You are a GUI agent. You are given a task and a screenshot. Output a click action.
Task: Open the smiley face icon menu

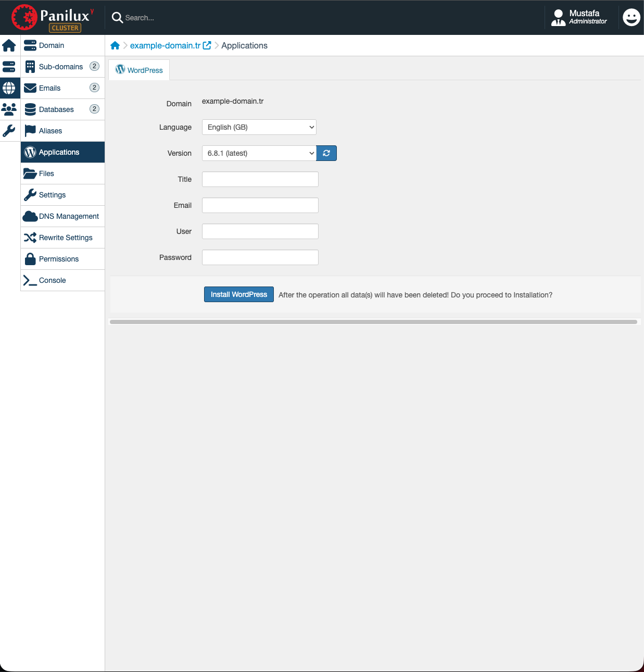point(631,18)
